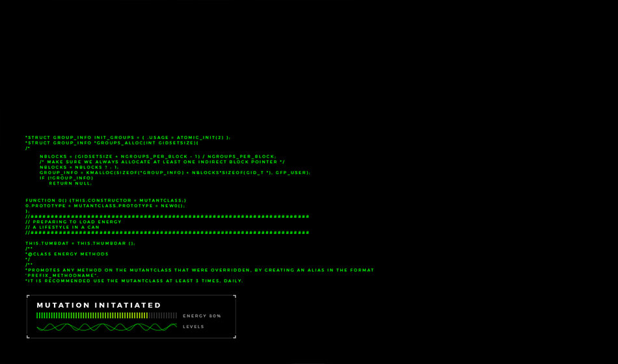Click the panel's top-left corner bracket
Viewport: 618px width, 364px height.
click(28, 296)
